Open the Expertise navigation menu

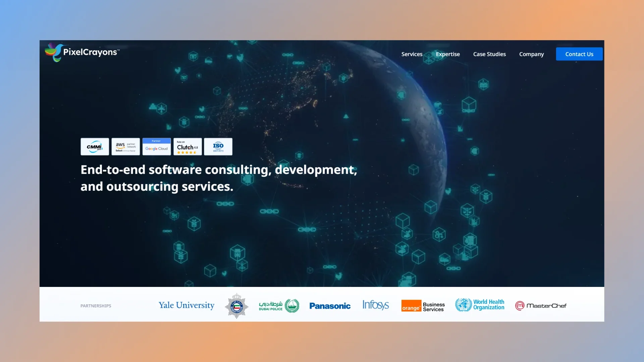coord(447,54)
